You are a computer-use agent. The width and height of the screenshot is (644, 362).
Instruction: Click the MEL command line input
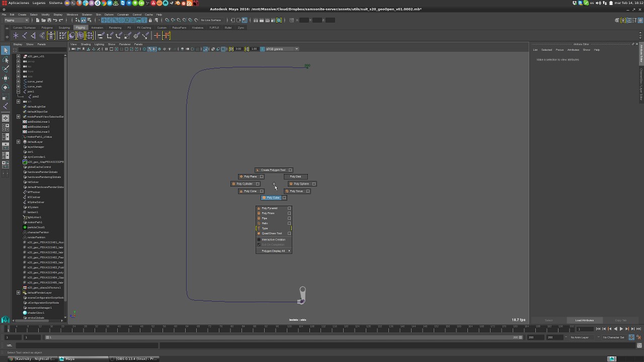[x=87, y=345]
